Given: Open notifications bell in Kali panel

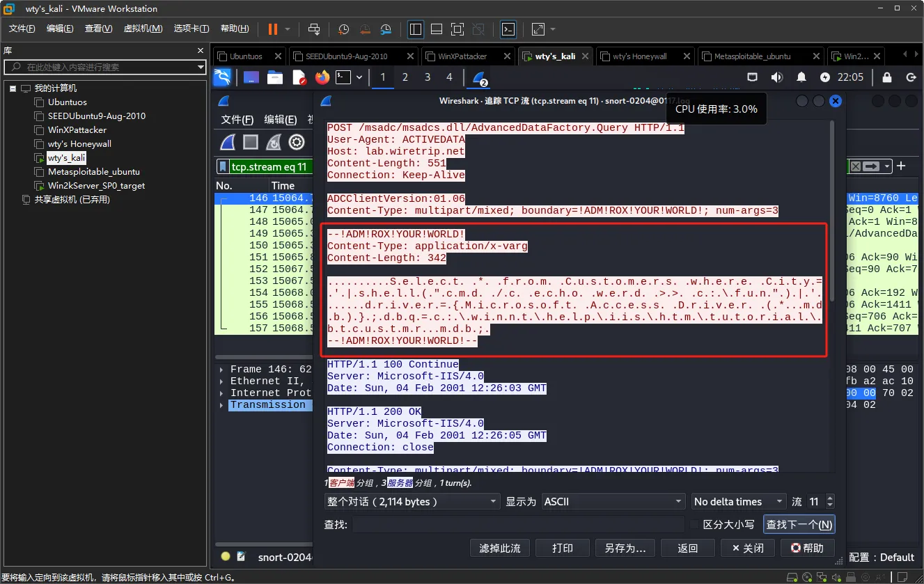Looking at the screenshot, I should [801, 77].
